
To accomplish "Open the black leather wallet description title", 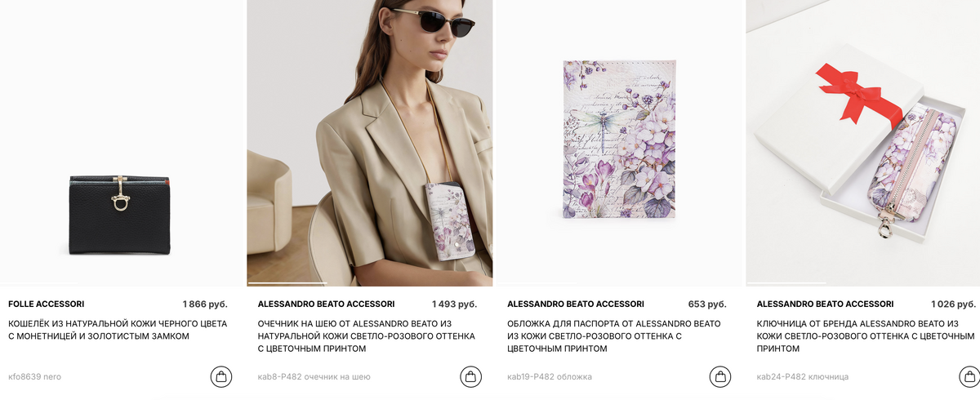I will pyautogui.click(x=118, y=330).
